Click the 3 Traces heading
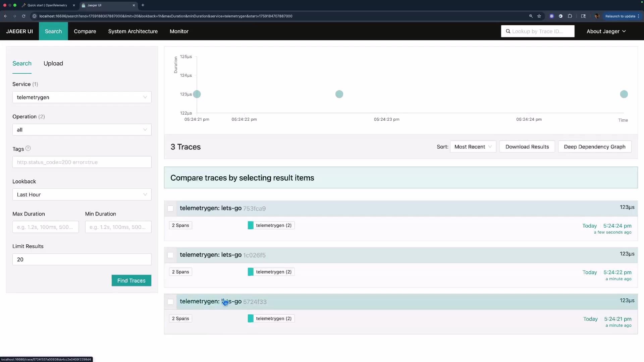 [185, 147]
